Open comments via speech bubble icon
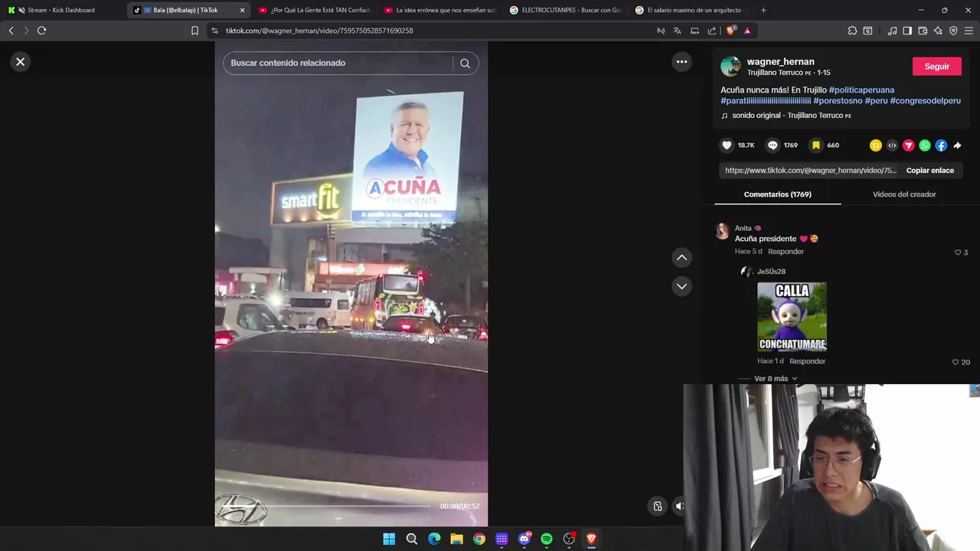Screen dimensions: 980x551 pos(773,145)
